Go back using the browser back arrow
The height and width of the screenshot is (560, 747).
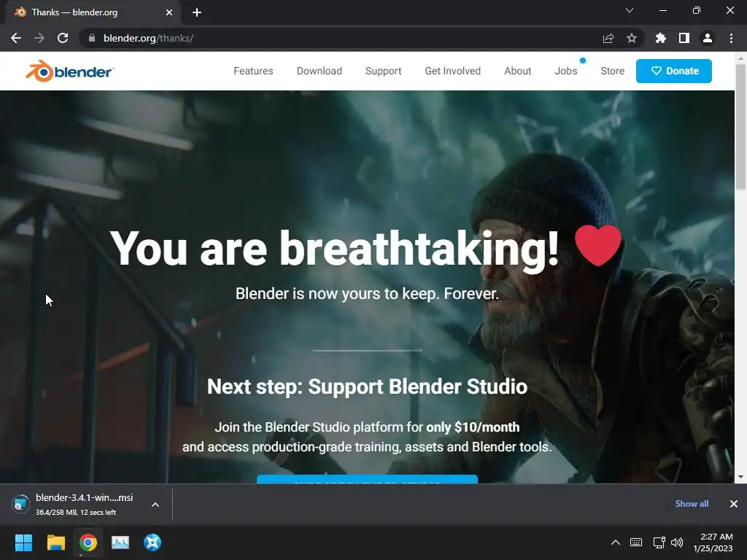[16, 38]
